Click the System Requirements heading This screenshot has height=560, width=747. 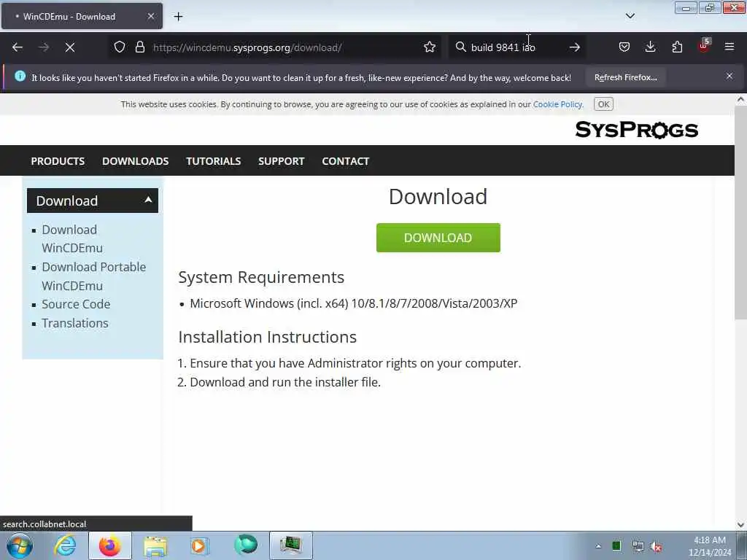tap(261, 276)
